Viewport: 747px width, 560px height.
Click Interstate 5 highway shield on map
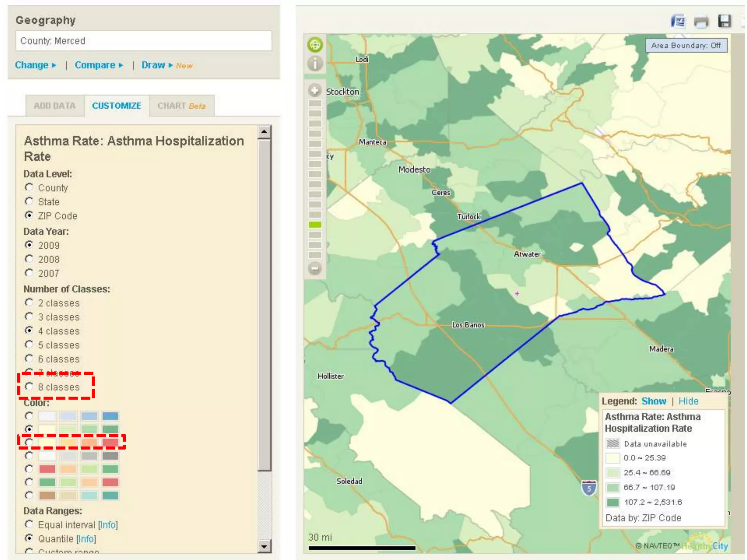[589, 488]
